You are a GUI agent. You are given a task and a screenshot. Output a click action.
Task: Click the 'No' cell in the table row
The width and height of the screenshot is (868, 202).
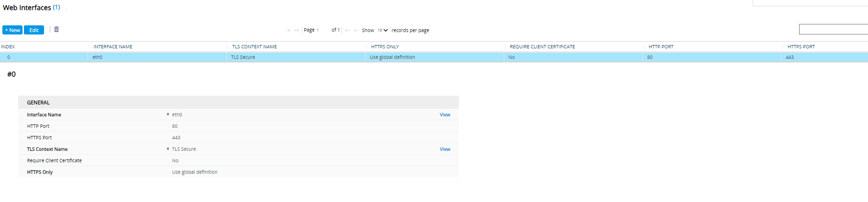(573, 57)
